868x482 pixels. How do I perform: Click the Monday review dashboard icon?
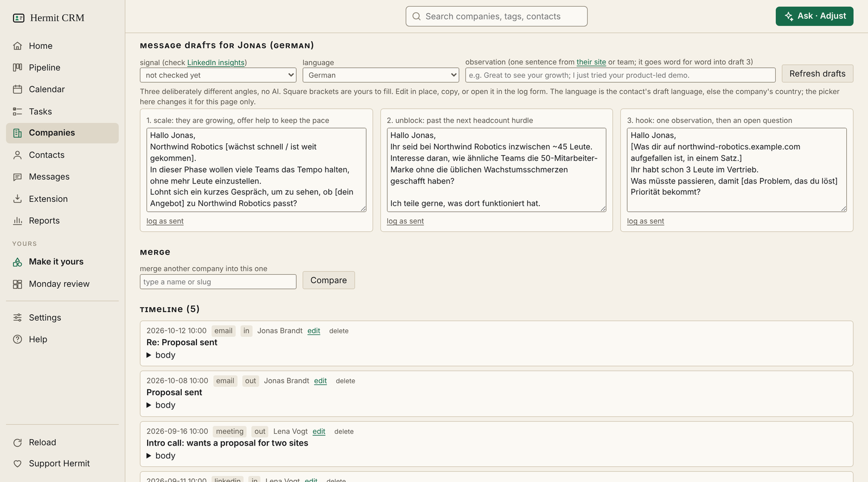(17, 284)
